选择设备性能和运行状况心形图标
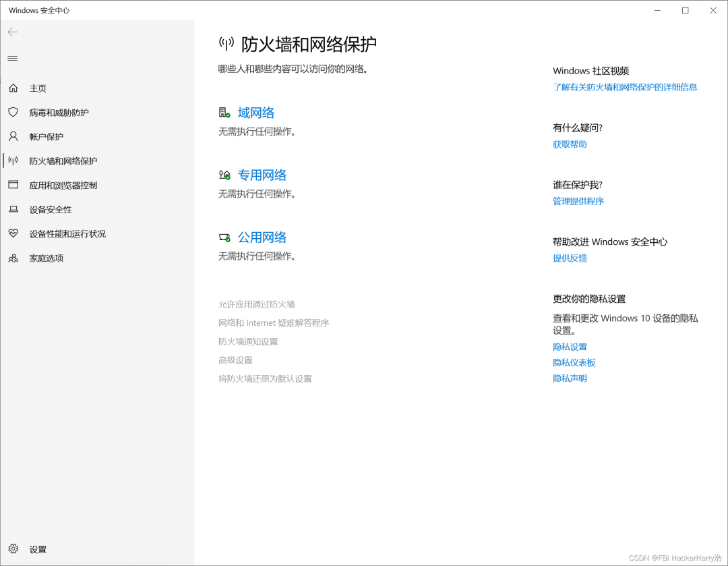 pyautogui.click(x=13, y=233)
